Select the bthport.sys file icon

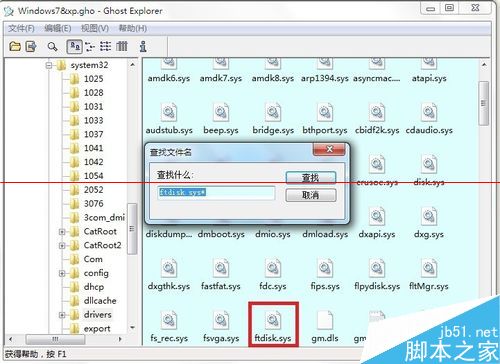point(325,112)
